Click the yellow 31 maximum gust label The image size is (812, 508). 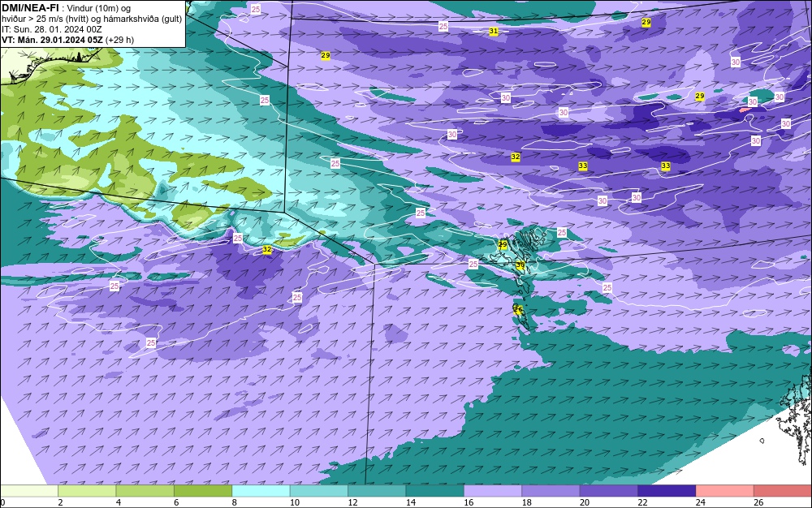point(494,31)
